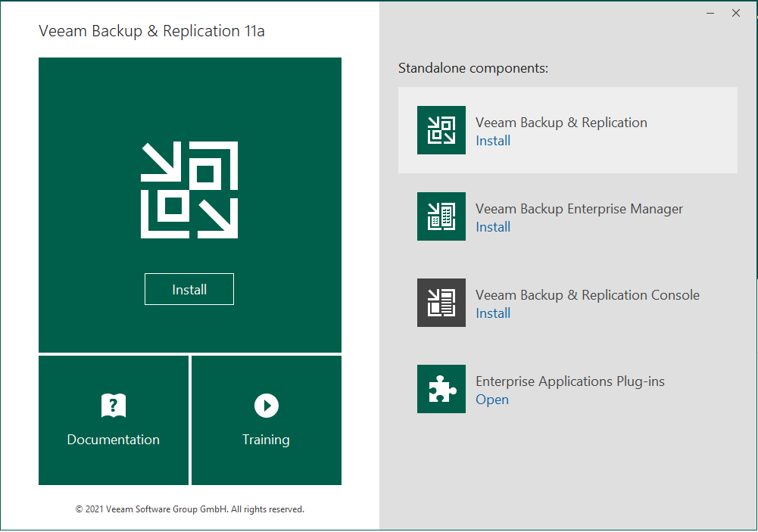Click the Veeam Backup & Replication Console icon
Viewport: 758px width, 532px height.
point(441,302)
